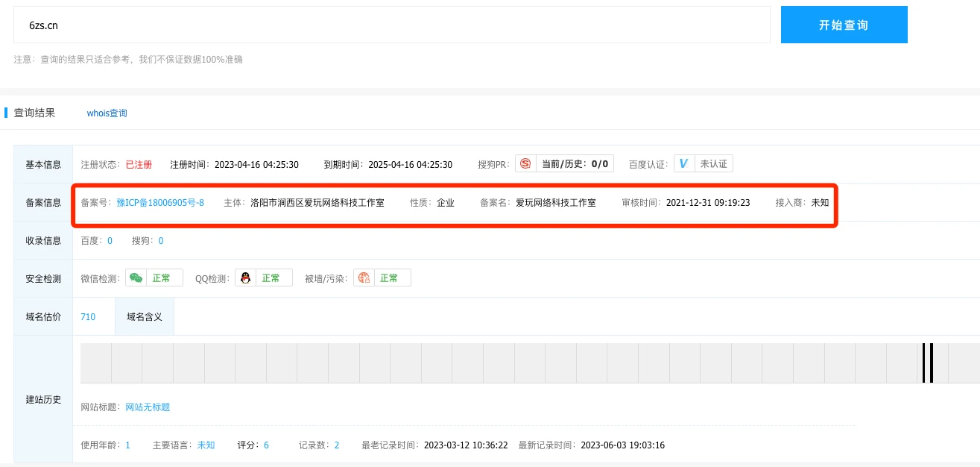
Task: Click the record count value 2
Action: tap(336, 445)
